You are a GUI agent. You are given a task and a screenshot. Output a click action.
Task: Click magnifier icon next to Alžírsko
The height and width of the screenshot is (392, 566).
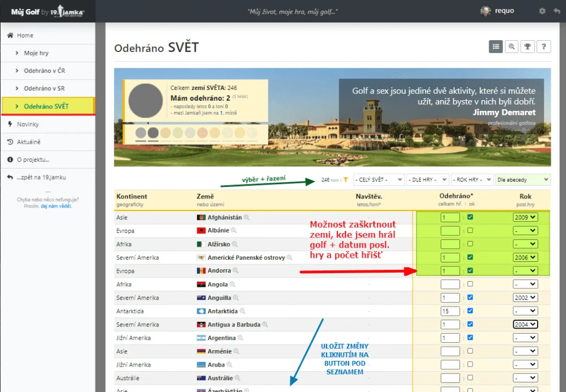click(235, 244)
